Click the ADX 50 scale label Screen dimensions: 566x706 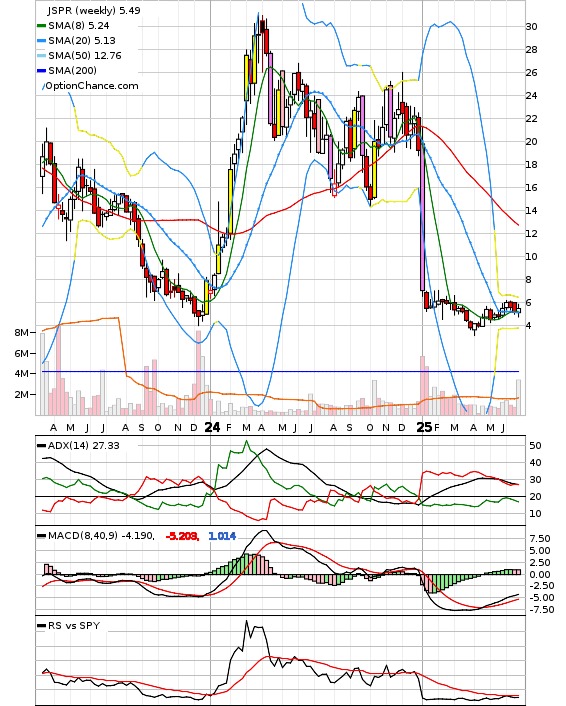pos(535,445)
